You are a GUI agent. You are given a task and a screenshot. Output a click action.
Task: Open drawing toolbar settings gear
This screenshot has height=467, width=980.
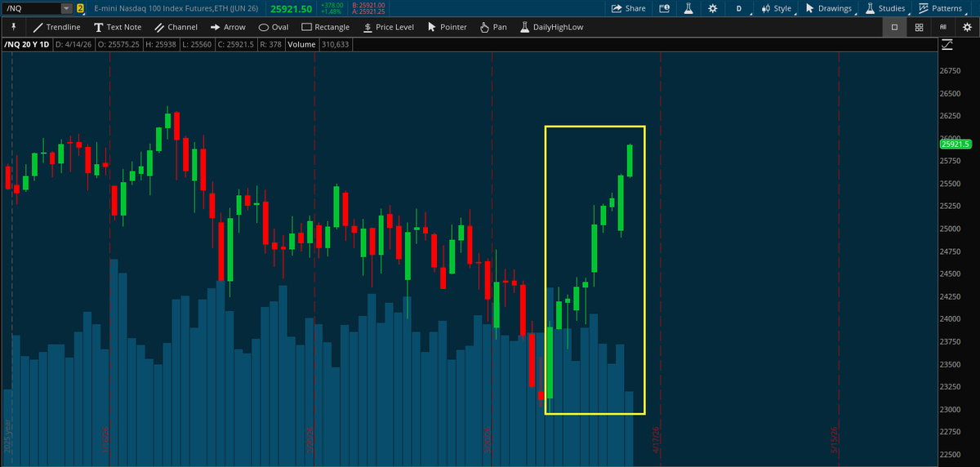(965, 27)
